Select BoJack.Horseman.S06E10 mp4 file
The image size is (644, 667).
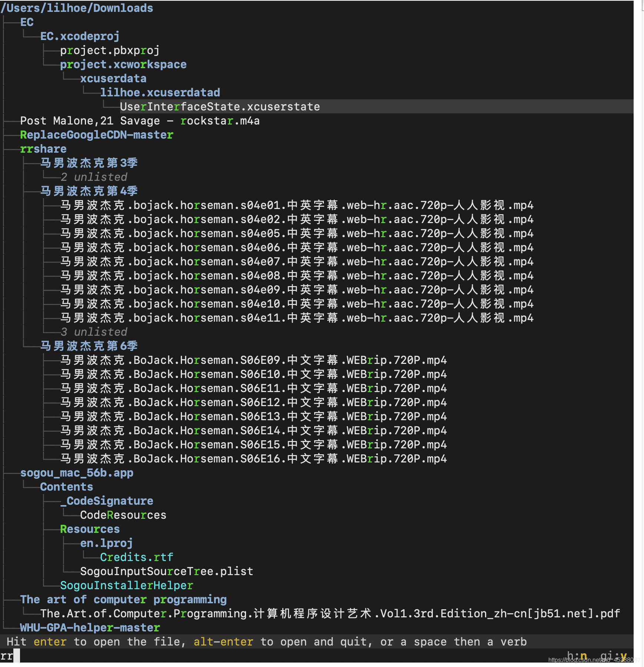coord(253,374)
